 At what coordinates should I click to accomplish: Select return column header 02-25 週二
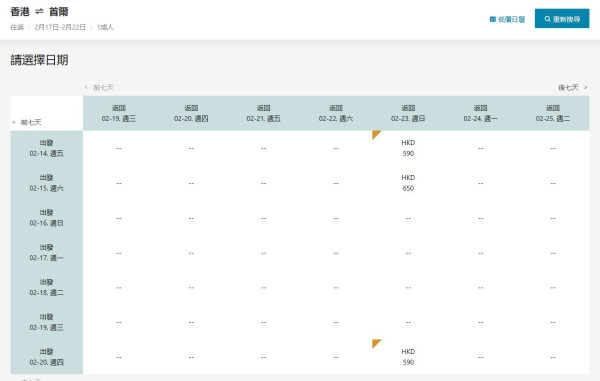click(x=553, y=113)
